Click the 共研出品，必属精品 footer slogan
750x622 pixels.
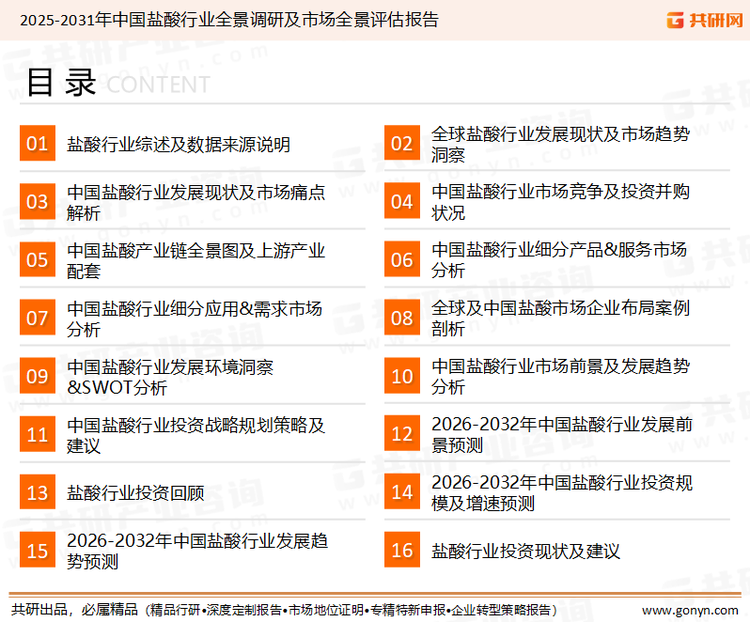coord(74,610)
